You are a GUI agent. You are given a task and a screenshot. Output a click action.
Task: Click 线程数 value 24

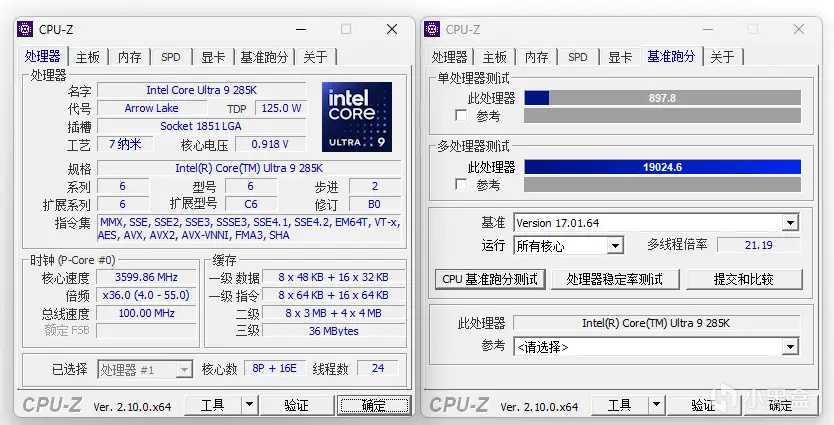pyautogui.click(x=378, y=368)
